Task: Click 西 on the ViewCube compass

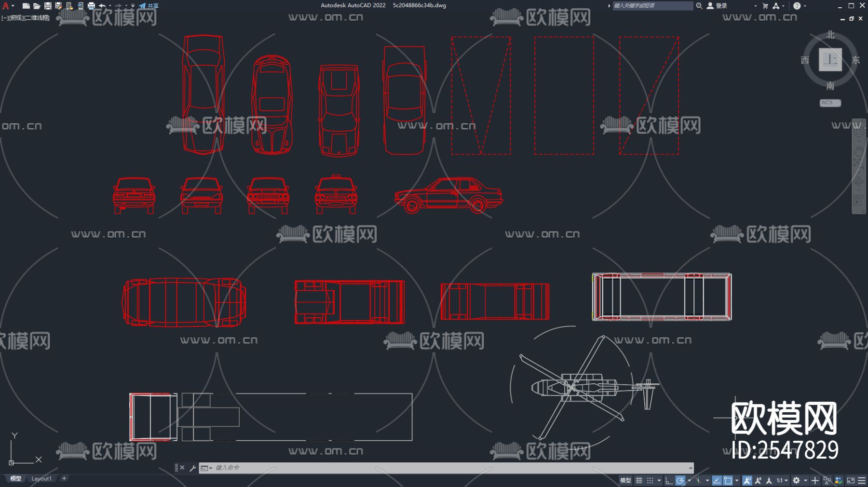Action: (x=805, y=60)
